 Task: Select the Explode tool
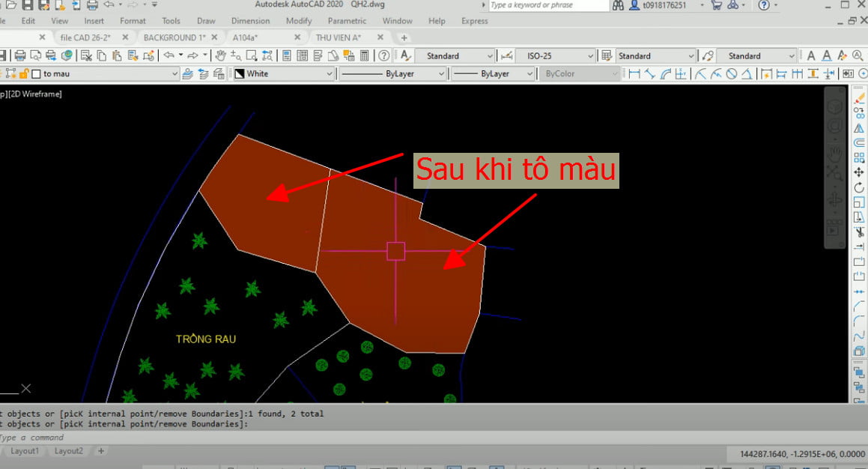(x=859, y=351)
